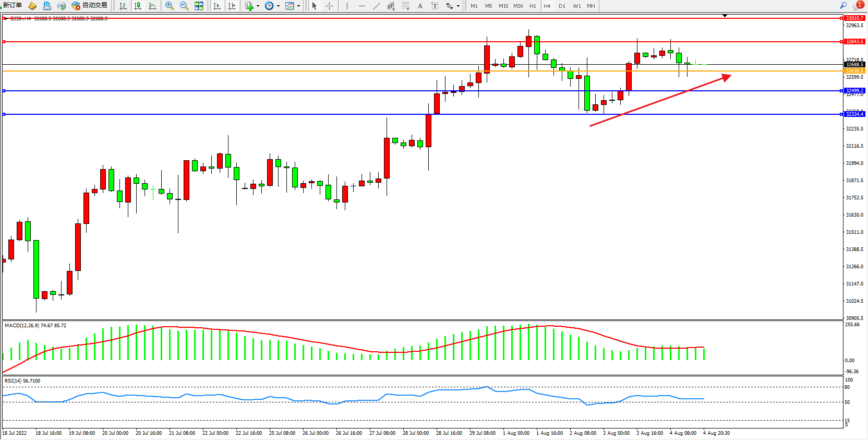Select the orange 32638.5 price level label

click(x=854, y=70)
